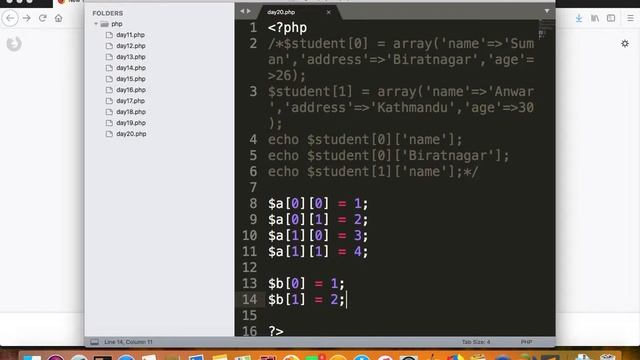Place cursor on line 1 '<?php'
Image resolution: width=640 pixels, height=360 pixels.
(x=287, y=28)
